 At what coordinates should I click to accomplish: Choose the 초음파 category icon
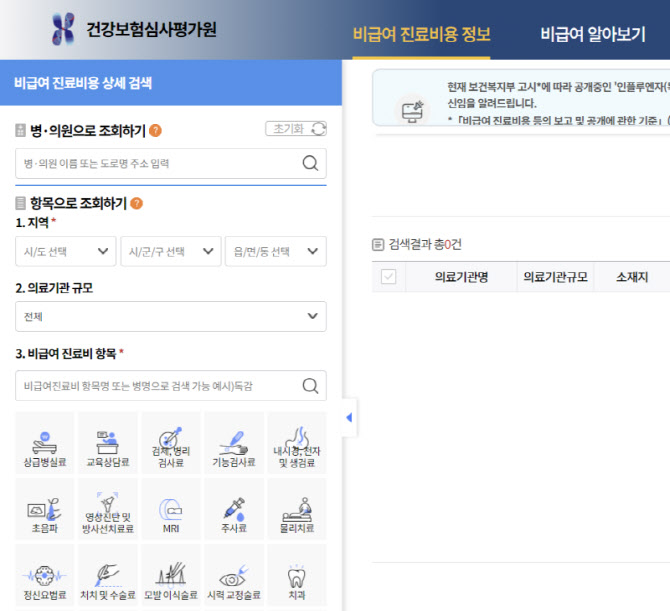click(45, 510)
